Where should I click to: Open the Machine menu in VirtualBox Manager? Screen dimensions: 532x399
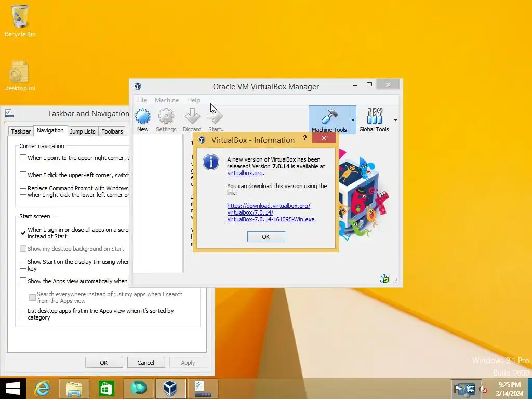167,100
